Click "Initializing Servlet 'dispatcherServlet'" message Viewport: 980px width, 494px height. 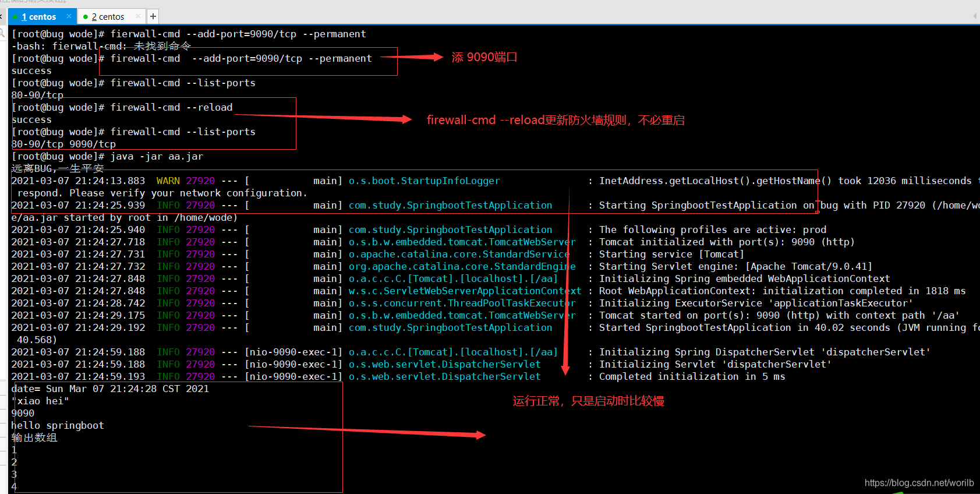(x=715, y=364)
